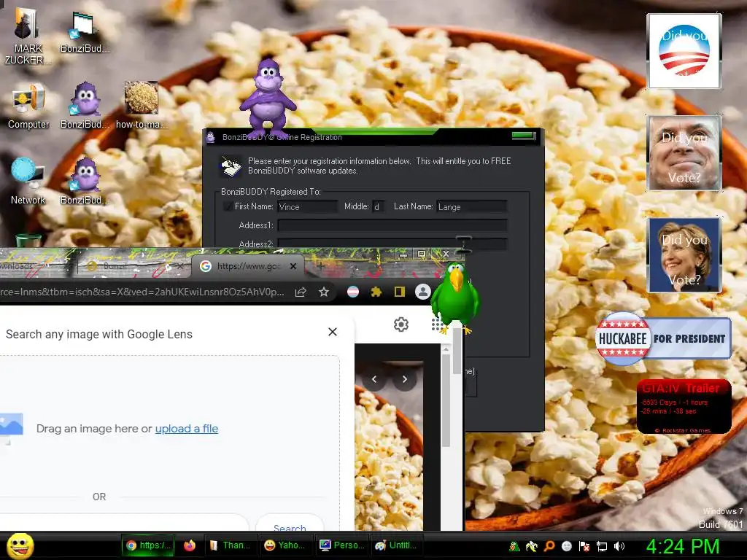Viewport: 747px width, 560px height.
Task: Close the Google Lens search panel
Action: (x=333, y=332)
